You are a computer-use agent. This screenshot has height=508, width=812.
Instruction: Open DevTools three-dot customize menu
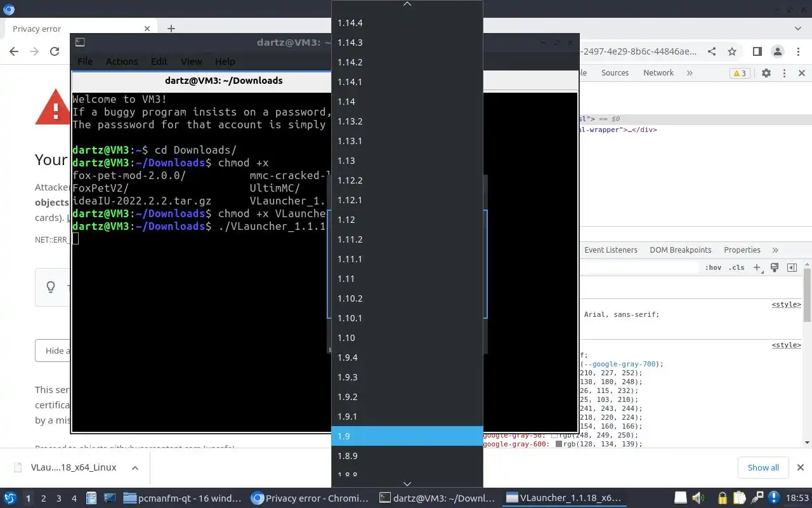(784, 73)
